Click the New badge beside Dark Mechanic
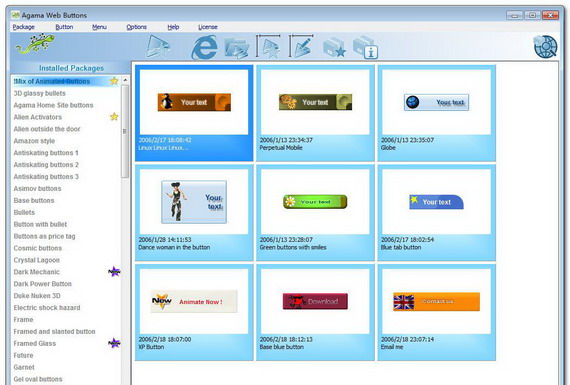 click(x=114, y=272)
